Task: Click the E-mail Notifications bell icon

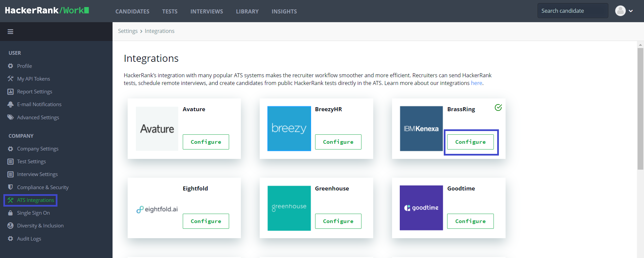Action: click(10, 104)
